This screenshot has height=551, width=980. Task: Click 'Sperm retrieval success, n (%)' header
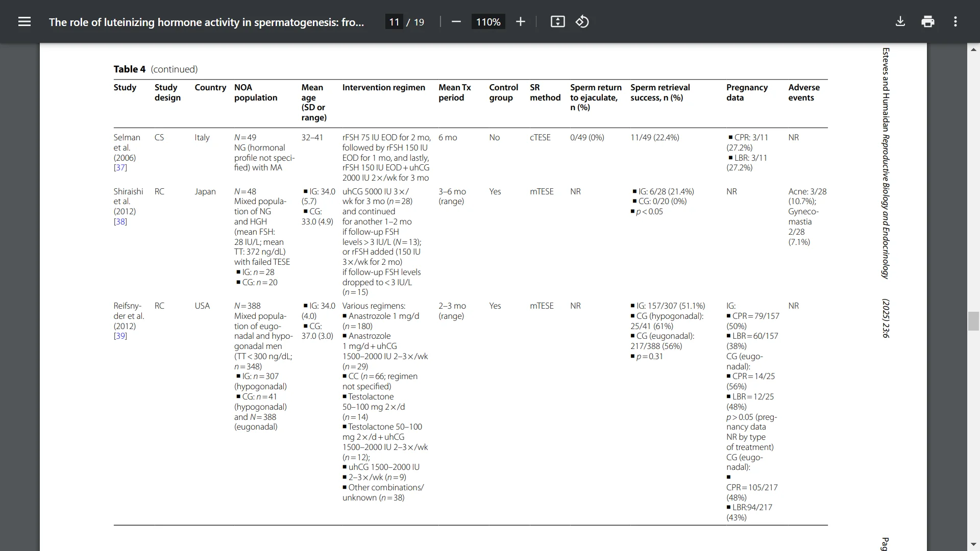pyautogui.click(x=660, y=92)
